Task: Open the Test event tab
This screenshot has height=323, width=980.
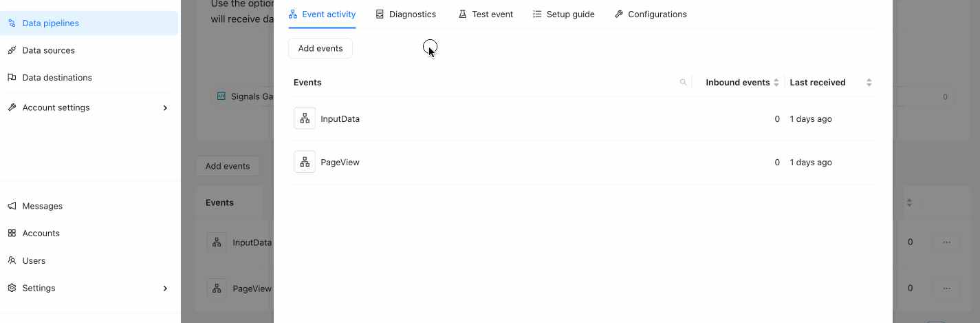Action: pos(486,14)
